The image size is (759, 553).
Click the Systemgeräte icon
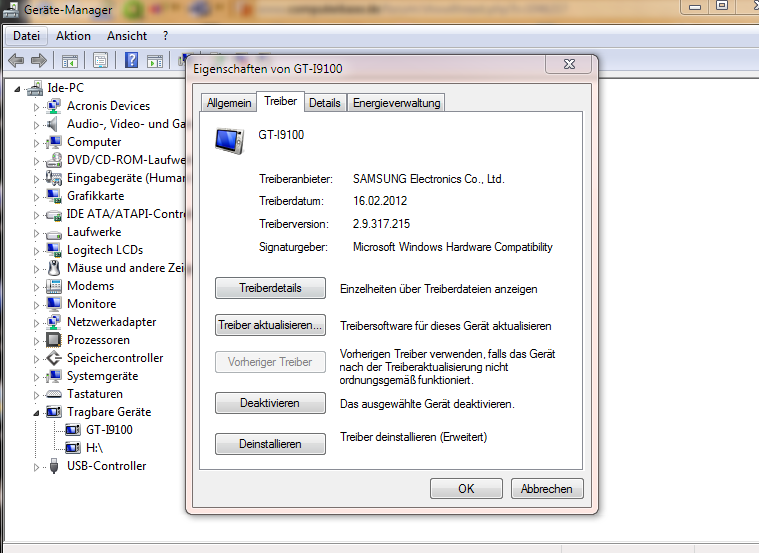[x=53, y=376]
